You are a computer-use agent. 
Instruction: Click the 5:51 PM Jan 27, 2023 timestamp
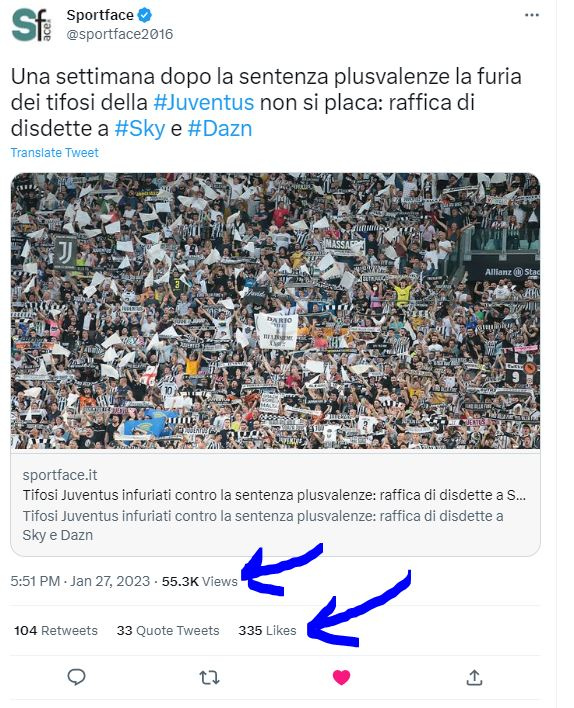click(x=80, y=581)
